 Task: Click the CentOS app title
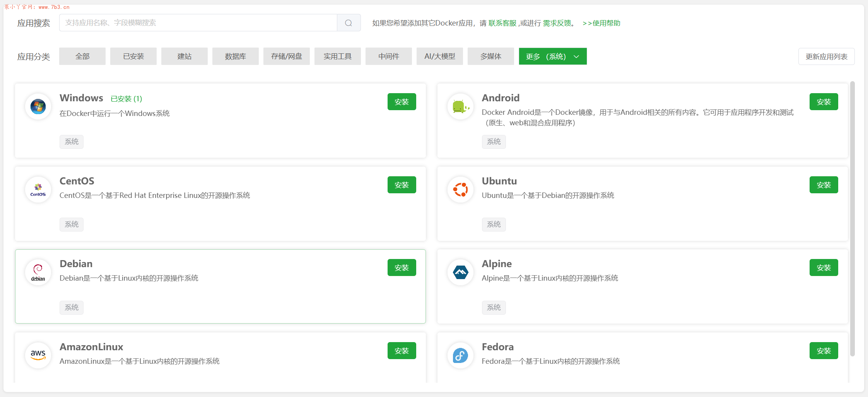point(77,181)
